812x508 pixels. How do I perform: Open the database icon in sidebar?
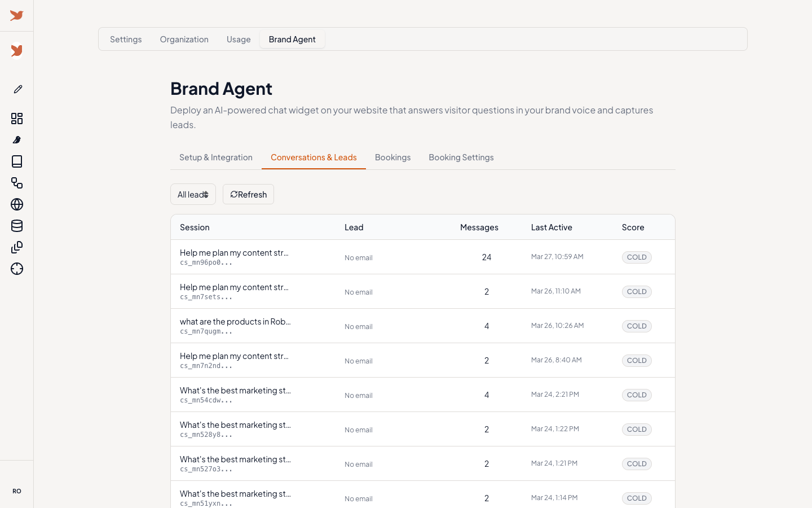tap(17, 226)
